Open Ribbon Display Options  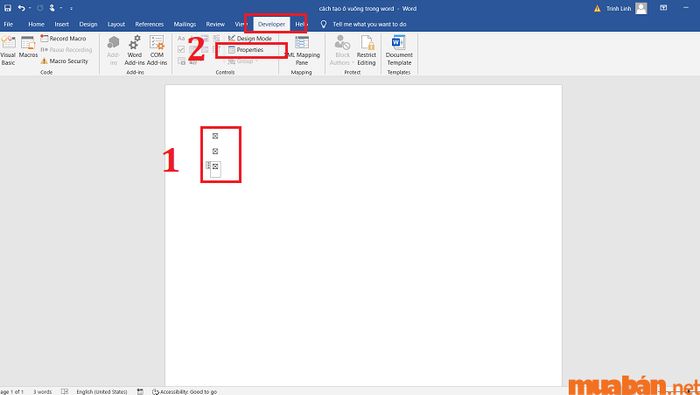point(664,8)
